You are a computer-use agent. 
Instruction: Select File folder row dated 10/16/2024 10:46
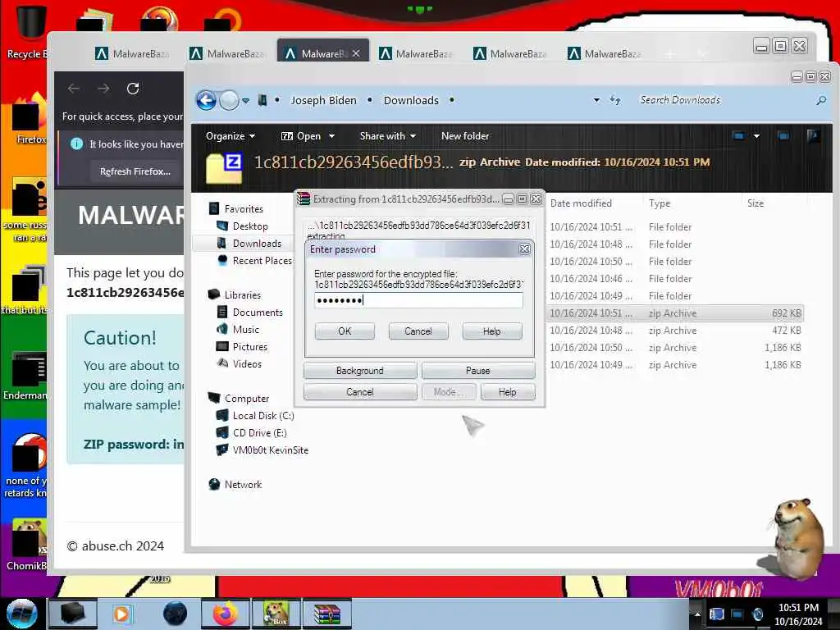point(675,279)
